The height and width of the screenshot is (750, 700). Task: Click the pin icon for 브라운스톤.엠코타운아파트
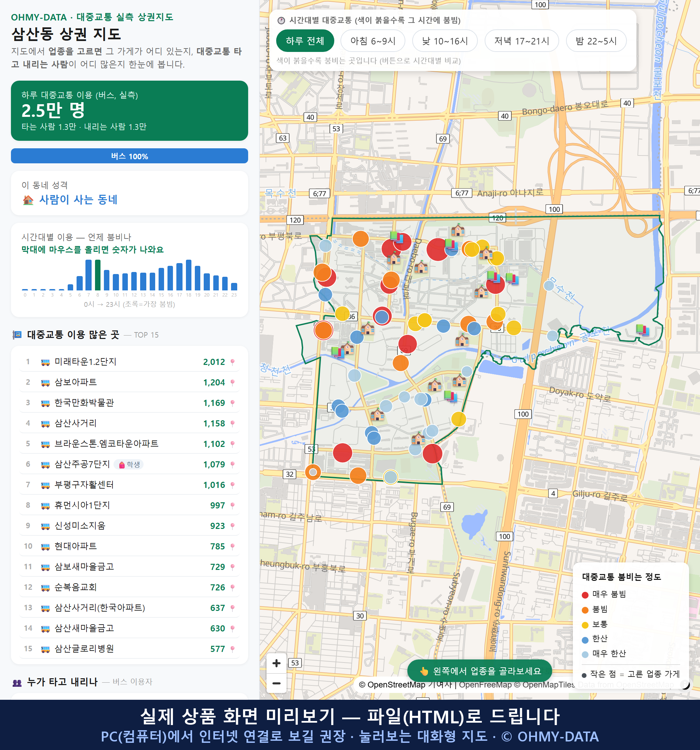coord(232,444)
